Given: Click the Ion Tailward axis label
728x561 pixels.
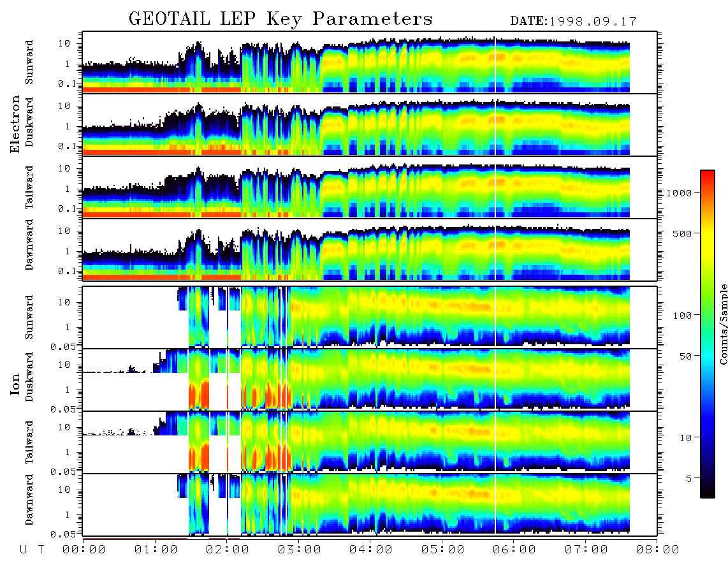Looking at the screenshot, I should [x=29, y=442].
